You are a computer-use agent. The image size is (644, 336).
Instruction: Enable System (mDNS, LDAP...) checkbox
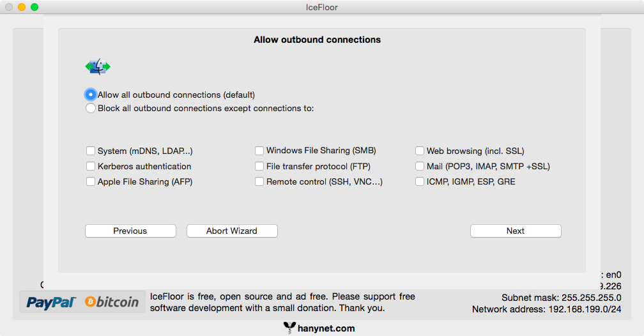[x=91, y=151]
